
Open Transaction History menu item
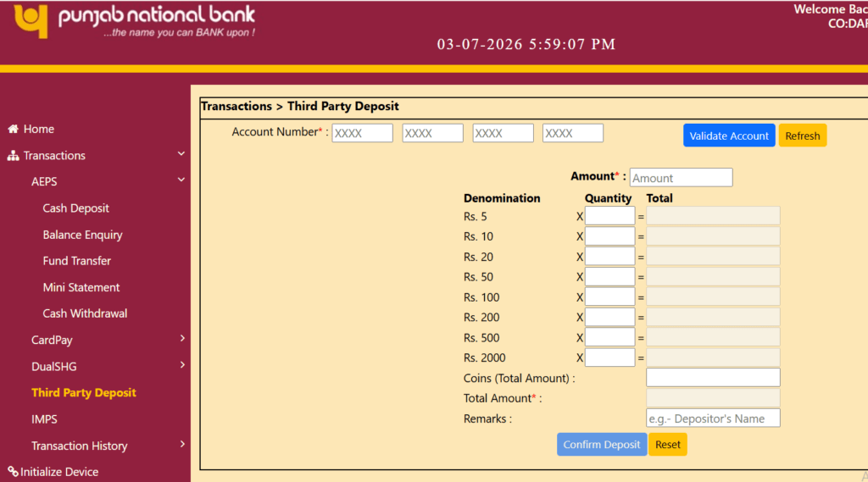[x=79, y=446]
